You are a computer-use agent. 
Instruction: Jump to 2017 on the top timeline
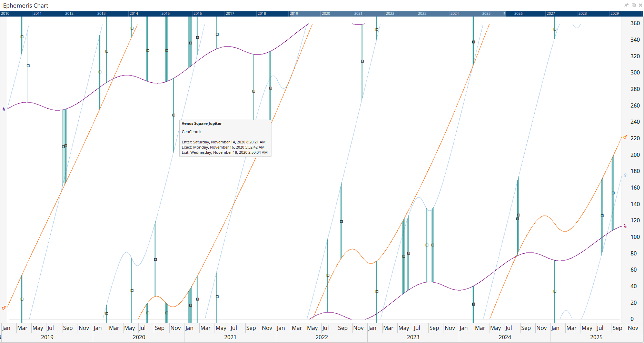point(230,13)
